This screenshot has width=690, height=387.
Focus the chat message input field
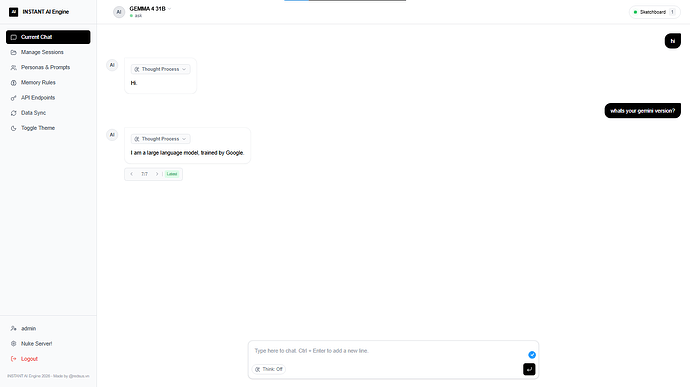tap(387, 351)
